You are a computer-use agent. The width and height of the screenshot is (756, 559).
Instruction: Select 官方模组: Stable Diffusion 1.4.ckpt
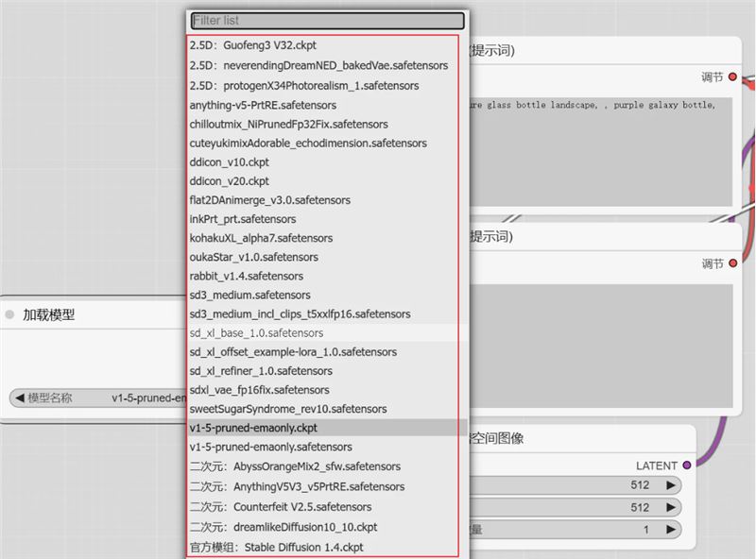276,547
